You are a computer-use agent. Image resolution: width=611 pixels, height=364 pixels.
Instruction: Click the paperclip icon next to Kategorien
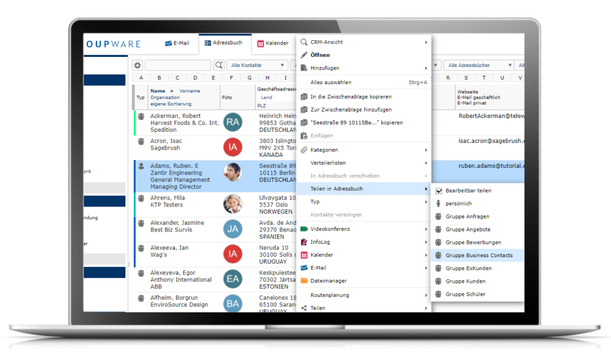pos(304,150)
